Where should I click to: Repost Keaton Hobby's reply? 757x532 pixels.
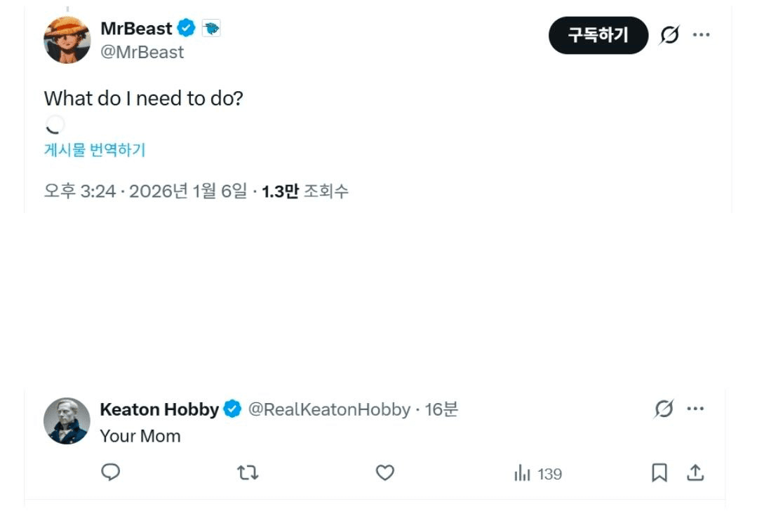248,474
